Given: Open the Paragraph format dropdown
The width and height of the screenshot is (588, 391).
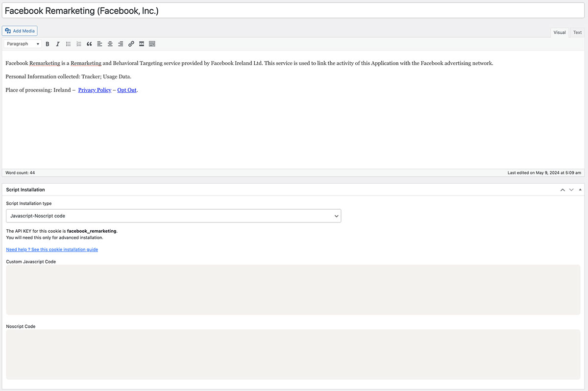Looking at the screenshot, I should coord(23,44).
